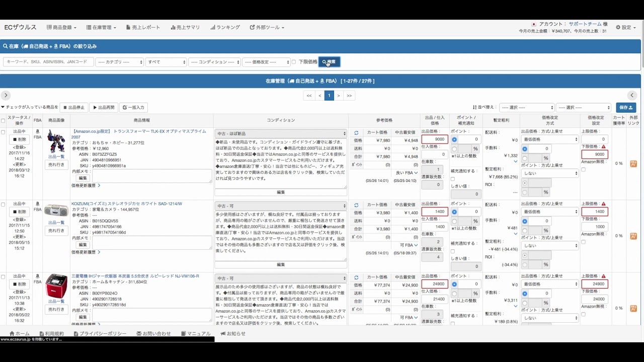Open the コンディション filter dropdown
Screen dimensions: 644x362
pos(214,62)
